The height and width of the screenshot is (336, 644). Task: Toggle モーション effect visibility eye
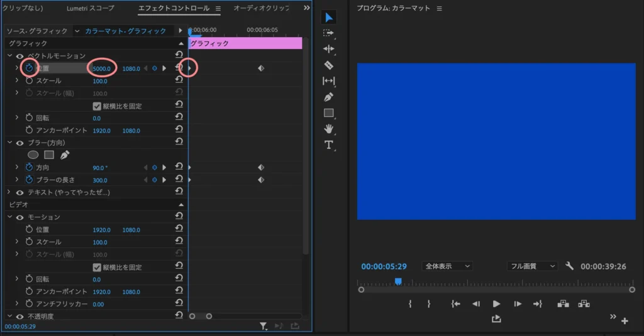(19, 217)
